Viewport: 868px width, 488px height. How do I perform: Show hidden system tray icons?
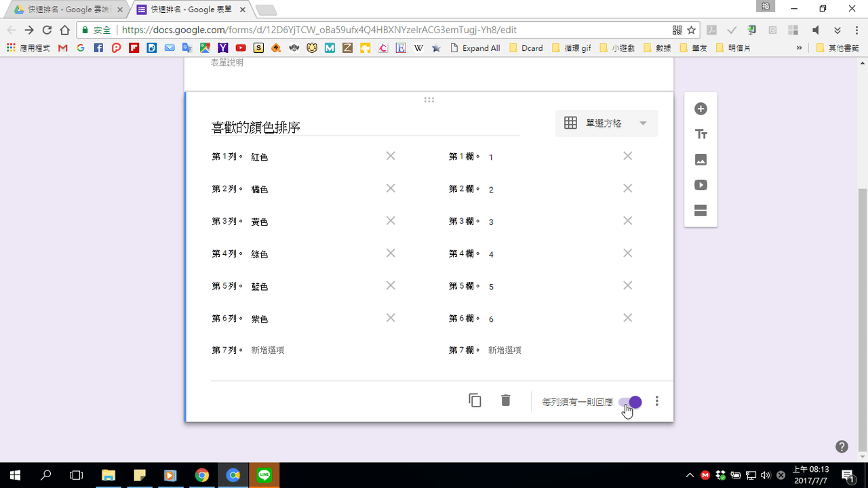coord(690,475)
